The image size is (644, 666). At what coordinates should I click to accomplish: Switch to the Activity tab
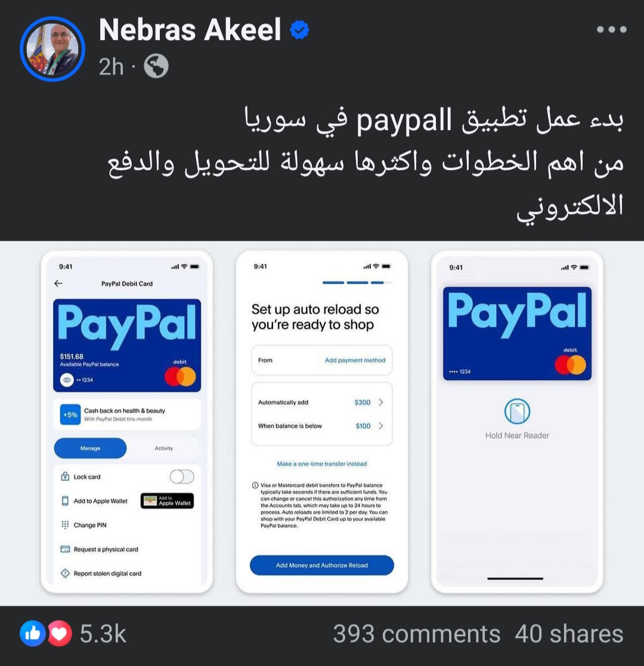click(x=163, y=448)
